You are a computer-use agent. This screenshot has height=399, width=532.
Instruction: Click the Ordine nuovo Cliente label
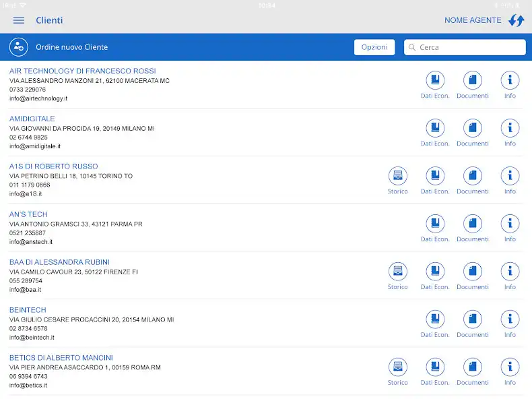(x=72, y=47)
